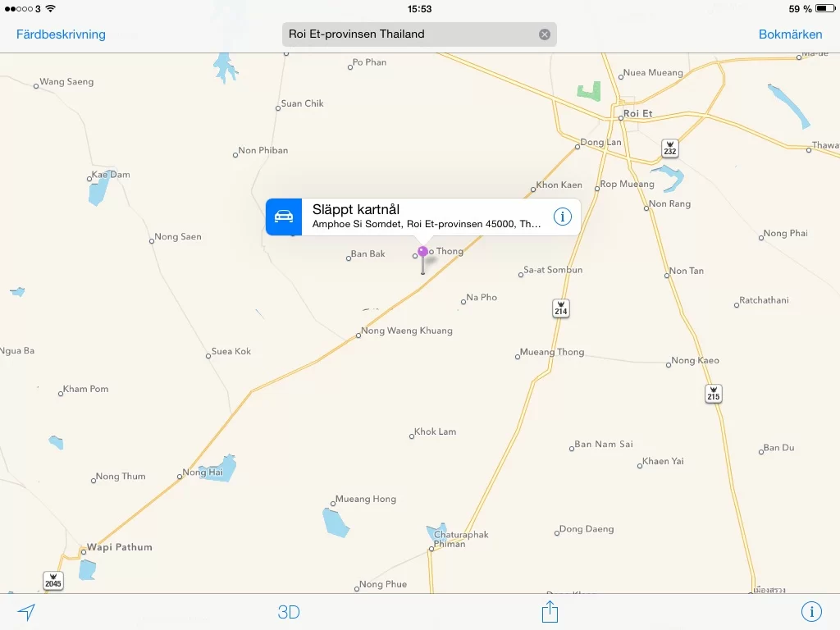Select the Wapi Pathum town label

click(x=120, y=547)
